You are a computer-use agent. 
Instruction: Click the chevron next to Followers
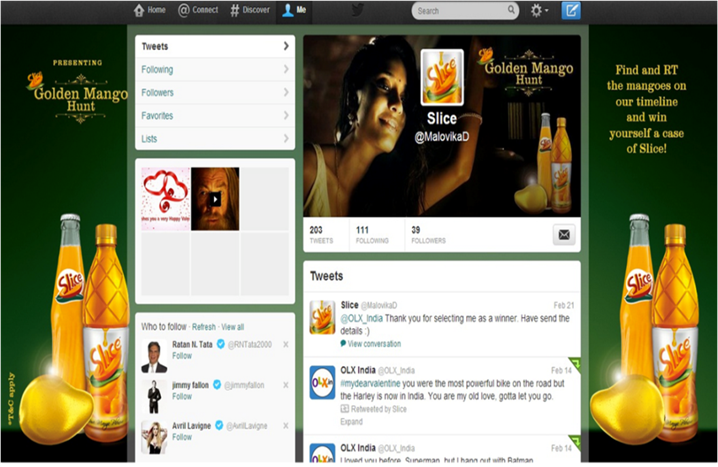click(x=286, y=92)
